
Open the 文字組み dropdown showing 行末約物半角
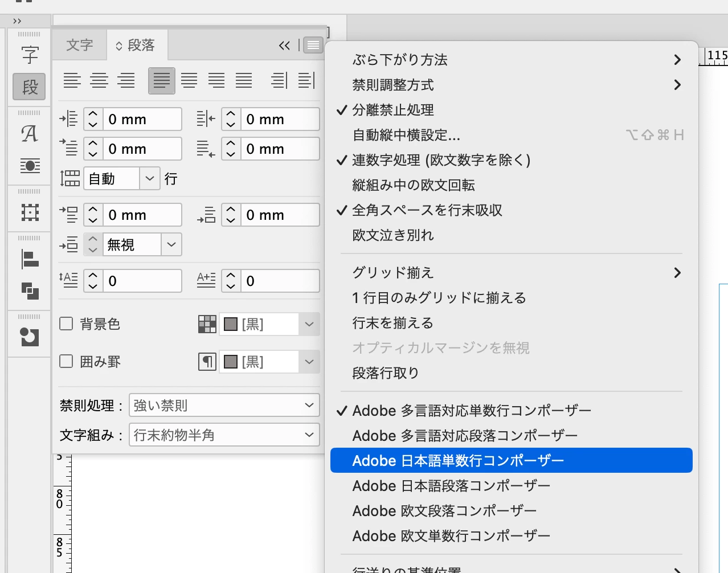coord(224,435)
